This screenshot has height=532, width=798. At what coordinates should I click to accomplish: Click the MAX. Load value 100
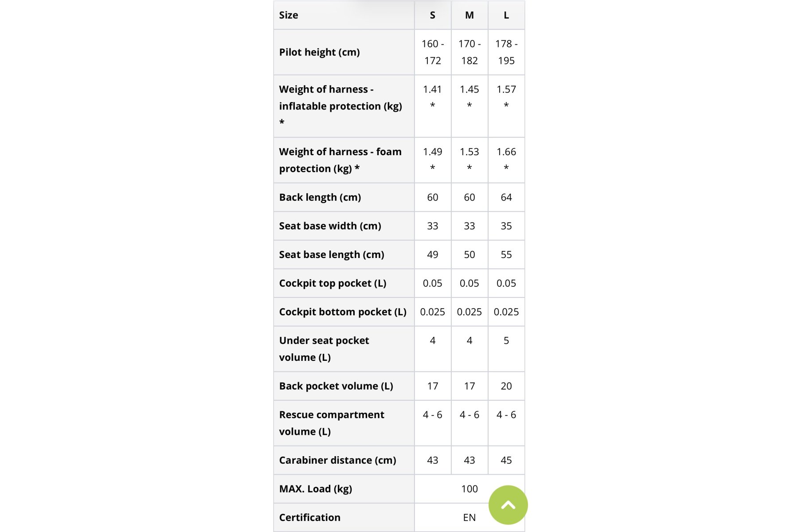(469, 489)
